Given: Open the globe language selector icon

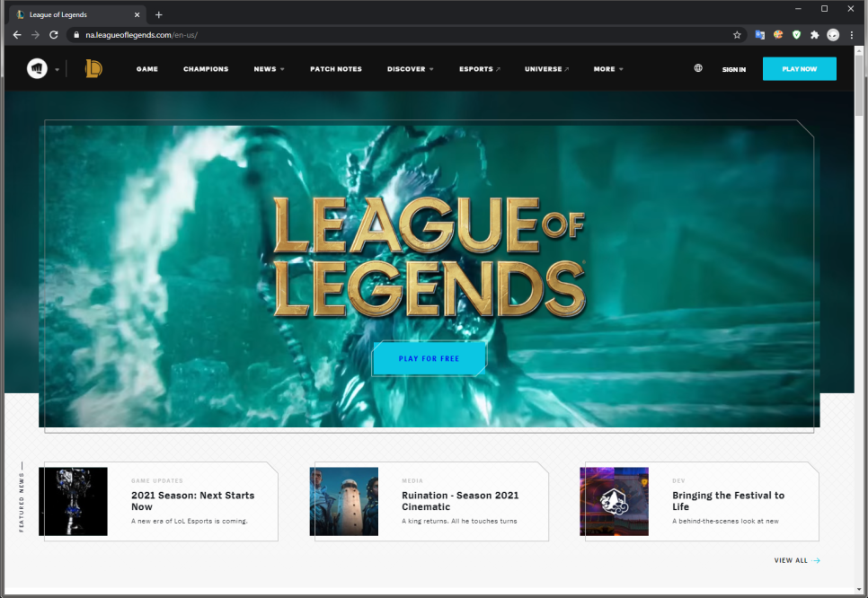Looking at the screenshot, I should 698,68.
